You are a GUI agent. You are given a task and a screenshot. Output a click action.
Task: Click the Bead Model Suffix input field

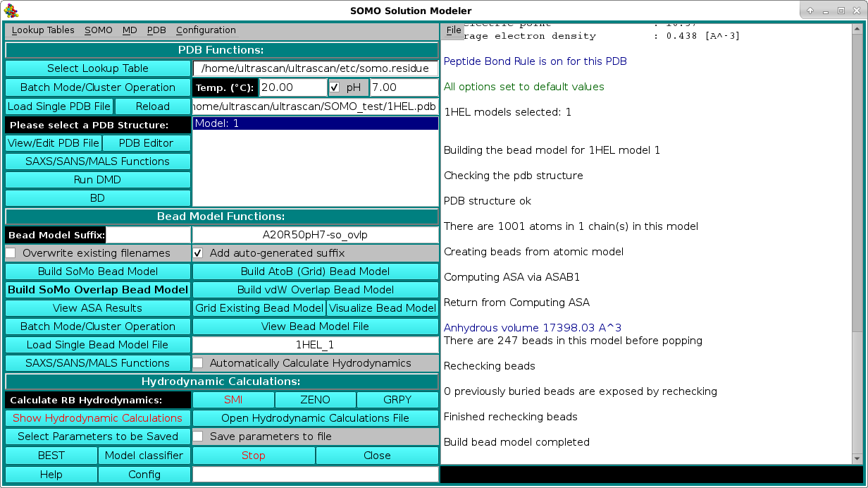(x=149, y=235)
